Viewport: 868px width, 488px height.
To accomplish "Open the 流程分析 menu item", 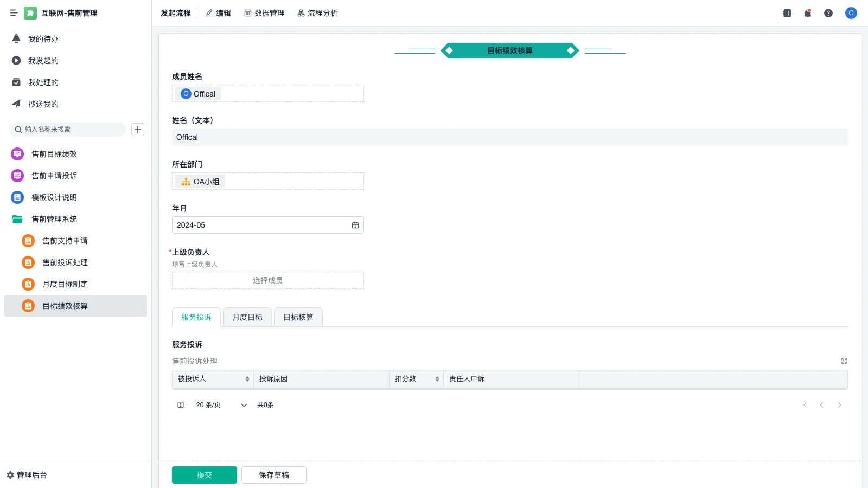I will tap(317, 13).
